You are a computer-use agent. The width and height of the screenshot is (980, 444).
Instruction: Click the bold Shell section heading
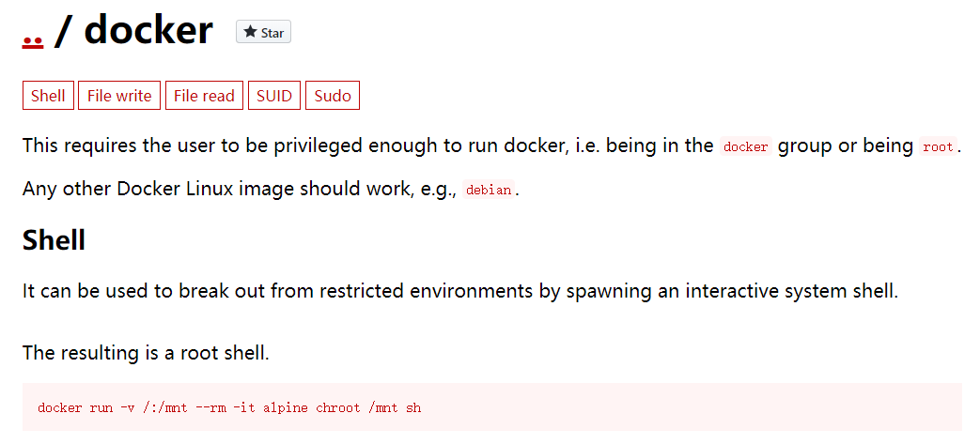click(54, 240)
